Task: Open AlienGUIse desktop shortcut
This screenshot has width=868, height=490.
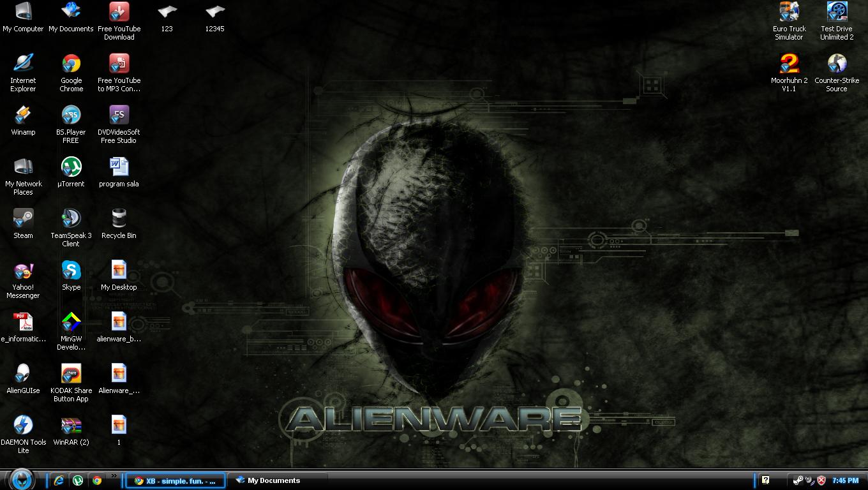Action: click(23, 379)
